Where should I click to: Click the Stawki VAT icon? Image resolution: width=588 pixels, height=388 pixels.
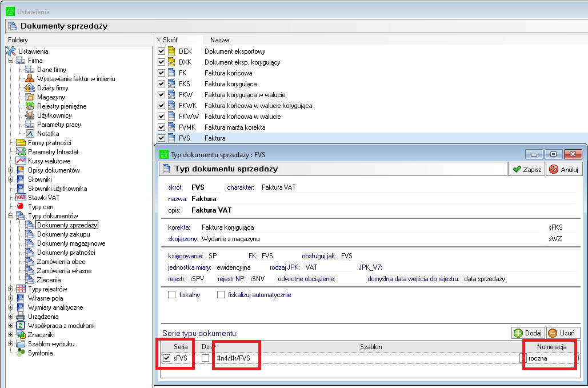click(x=21, y=198)
